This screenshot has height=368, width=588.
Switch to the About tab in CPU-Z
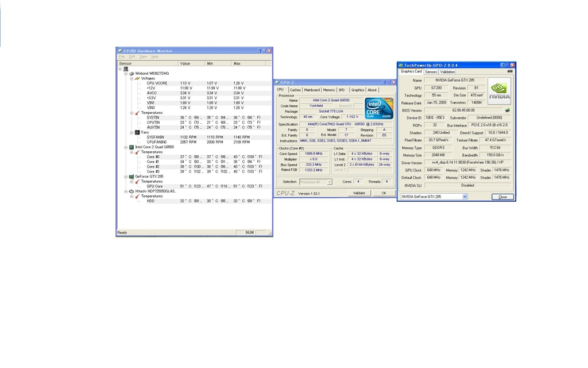(372, 90)
